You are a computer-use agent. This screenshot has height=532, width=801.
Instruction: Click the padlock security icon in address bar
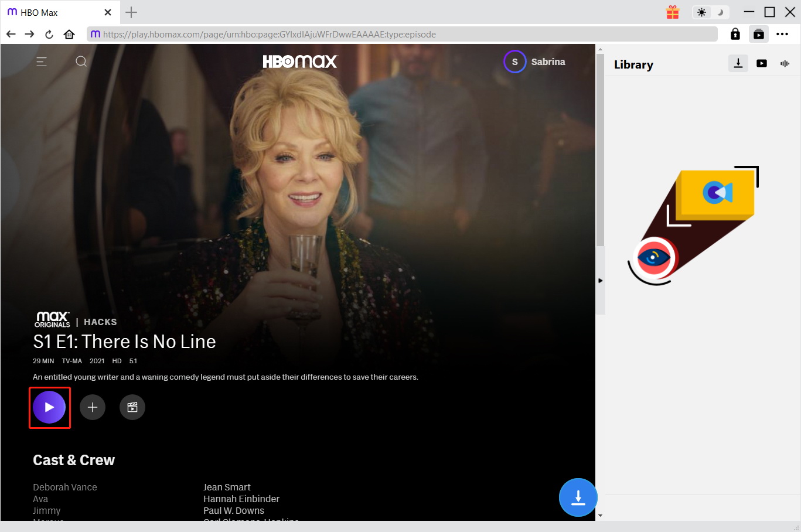tap(735, 34)
